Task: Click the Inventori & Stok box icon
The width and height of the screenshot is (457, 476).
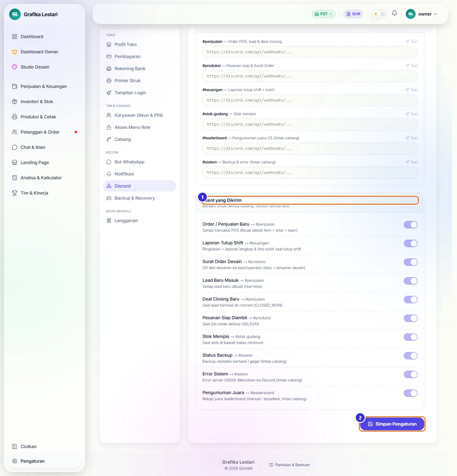Action: [15, 102]
